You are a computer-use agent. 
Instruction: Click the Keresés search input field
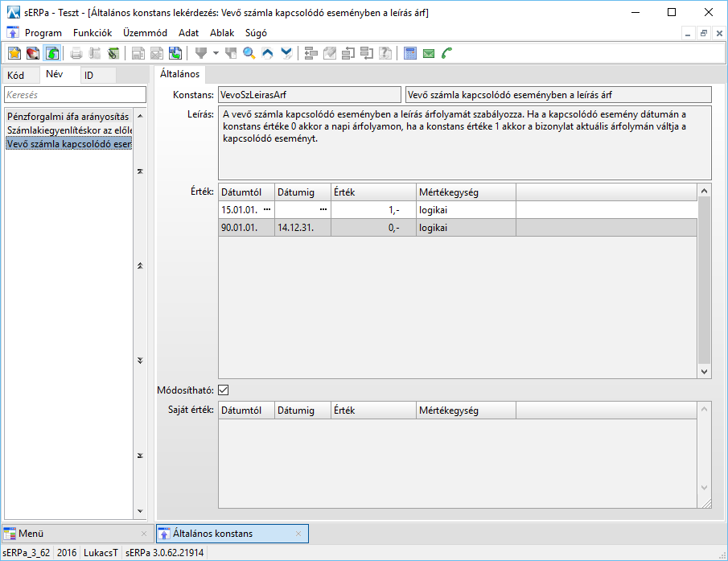75,95
